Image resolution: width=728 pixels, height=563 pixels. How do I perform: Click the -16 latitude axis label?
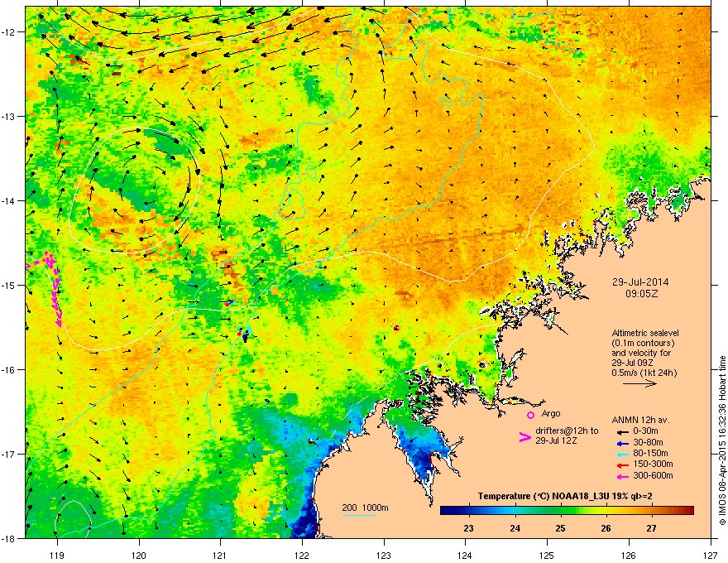click(x=8, y=370)
